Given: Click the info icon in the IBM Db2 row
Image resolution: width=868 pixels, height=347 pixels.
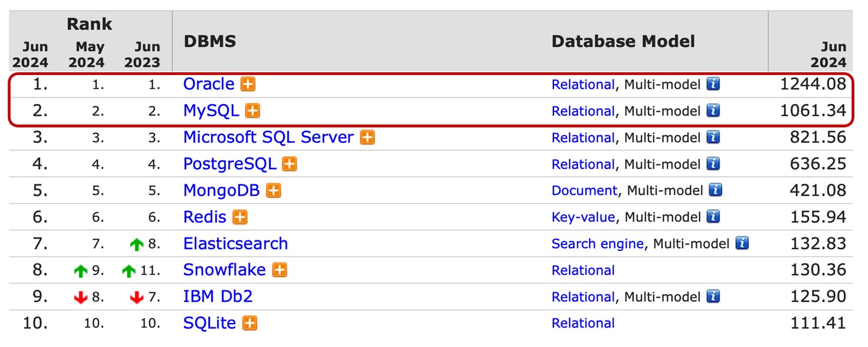Looking at the screenshot, I should [713, 296].
